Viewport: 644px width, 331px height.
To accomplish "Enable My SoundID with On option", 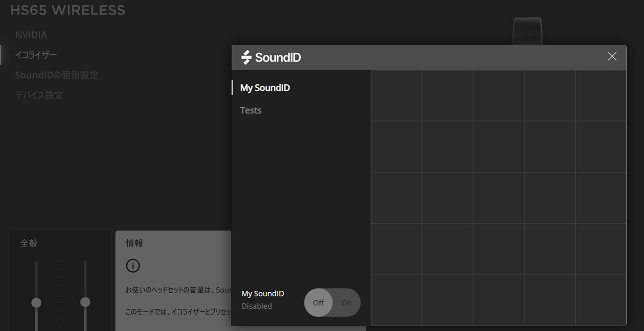I will coord(347,303).
